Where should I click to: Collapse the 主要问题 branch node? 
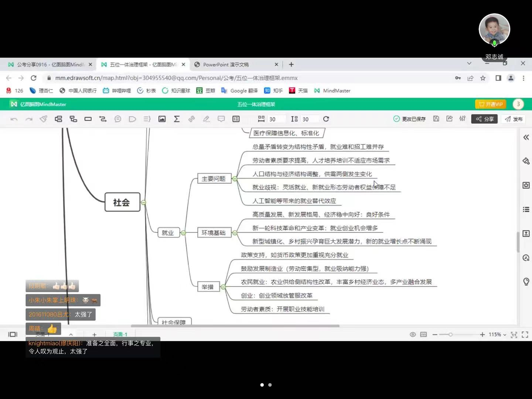pos(235,179)
